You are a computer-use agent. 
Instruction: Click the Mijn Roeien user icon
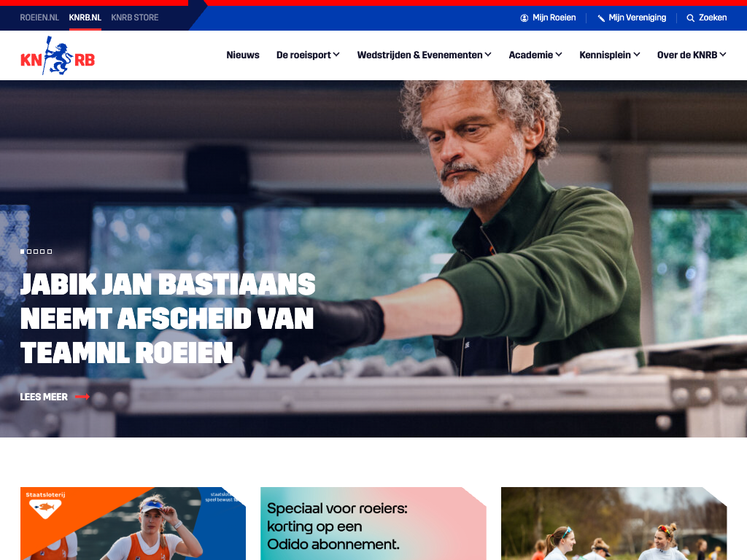coord(524,18)
